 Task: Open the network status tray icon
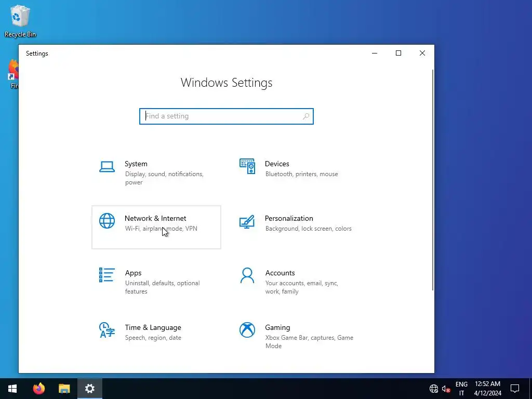[x=434, y=389]
